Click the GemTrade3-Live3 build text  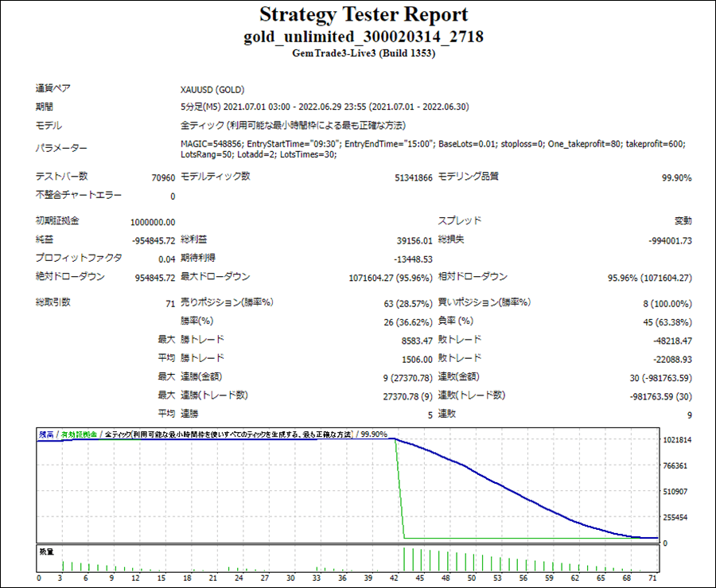(x=363, y=54)
